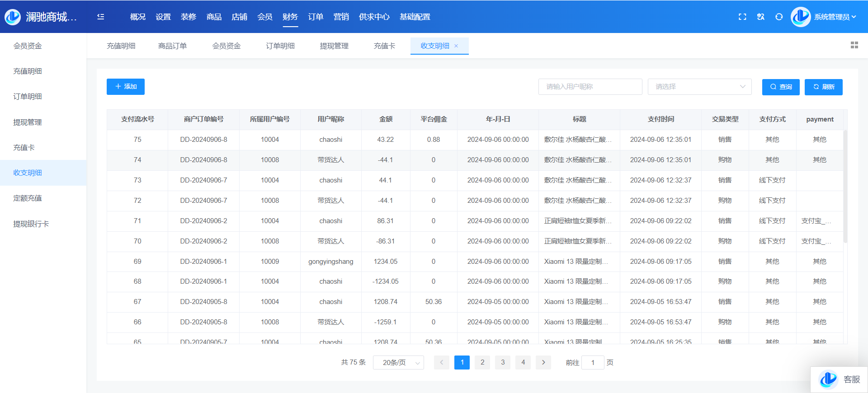Screen dimensions: 868x393
Task: Expand the 请选择 filter dropdown
Action: pyautogui.click(x=699, y=87)
